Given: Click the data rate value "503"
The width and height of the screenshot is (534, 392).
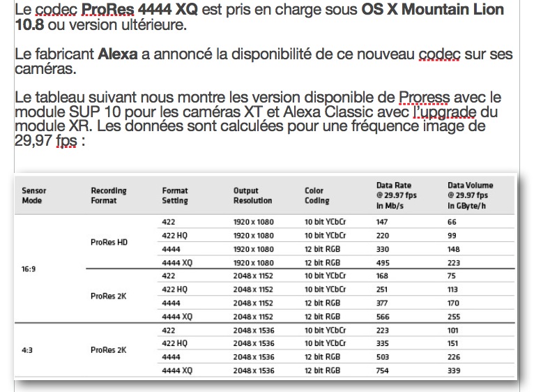Looking at the screenshot, I should click(x=383, y=357).
